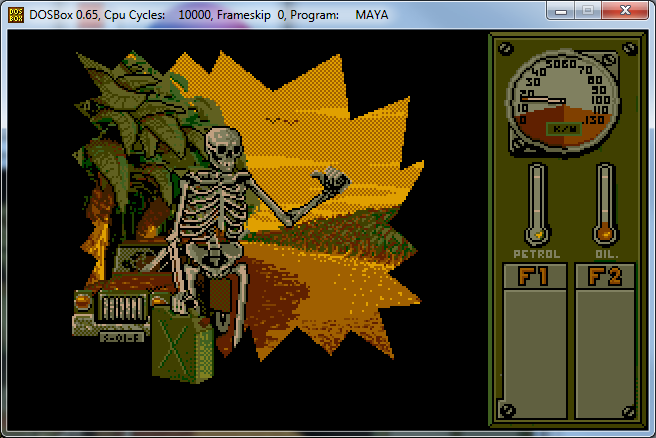The height and width of the screenshot is (438, 656).
Task: Click the F1 inventory slot header
Action: [535, 276]
